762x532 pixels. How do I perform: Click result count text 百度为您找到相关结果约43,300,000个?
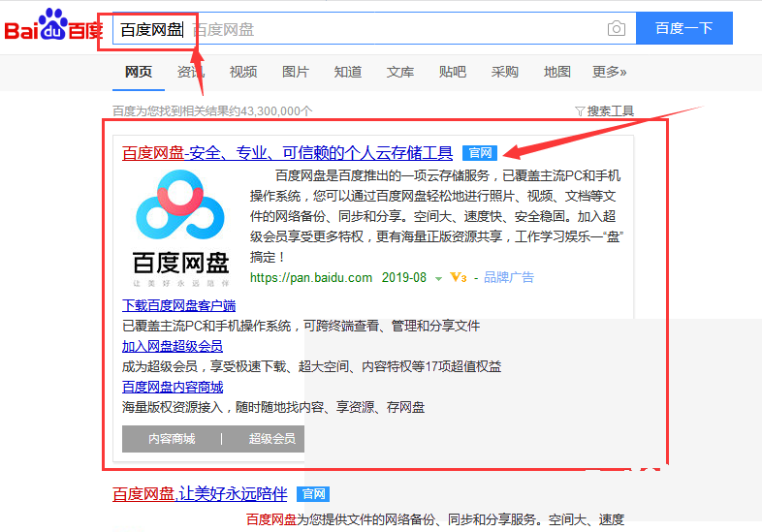[x=212, y=111]
